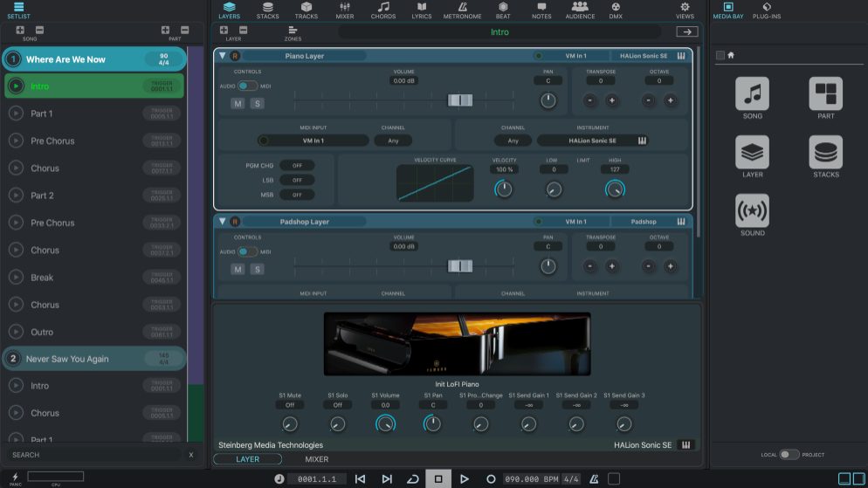Switch to the Layer tab at bottom
The image size is (868, 488).
coord(247,459)
